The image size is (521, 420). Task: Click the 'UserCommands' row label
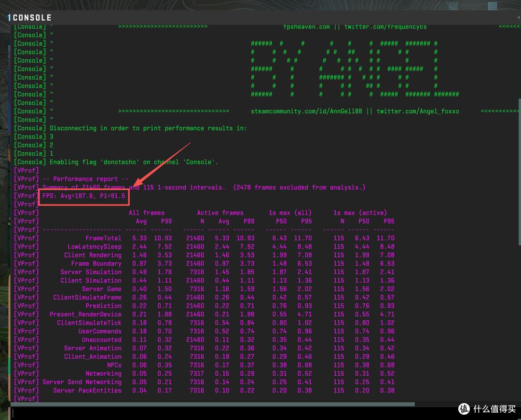coord(100,331)
